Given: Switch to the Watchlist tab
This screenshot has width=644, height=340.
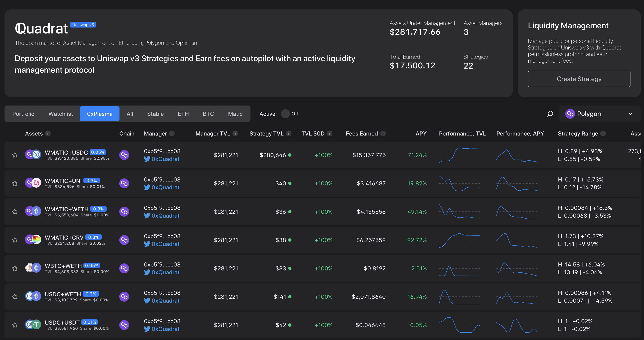Looking at the screenshot, I should point(60,114).
